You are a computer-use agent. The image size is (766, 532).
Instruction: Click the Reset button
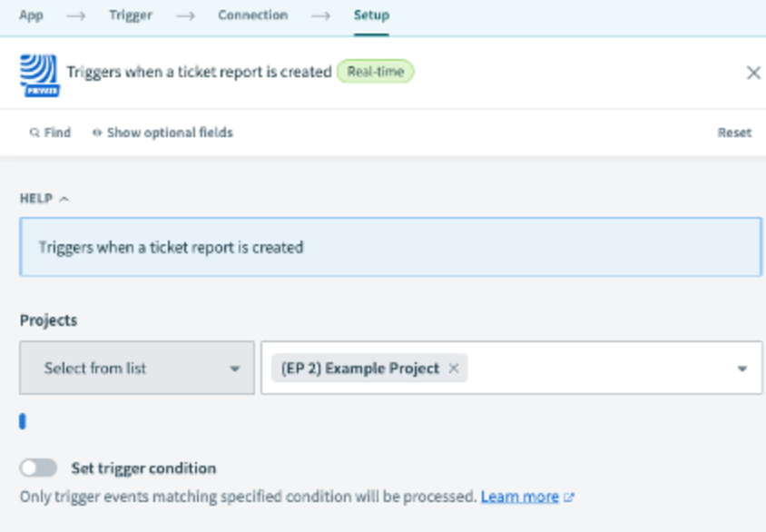coord(734,133)
